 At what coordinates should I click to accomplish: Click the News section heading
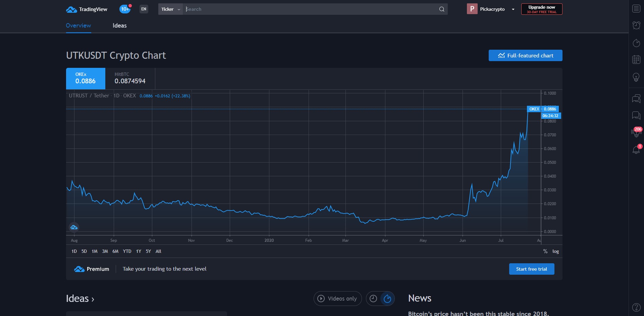coord(420,298)
